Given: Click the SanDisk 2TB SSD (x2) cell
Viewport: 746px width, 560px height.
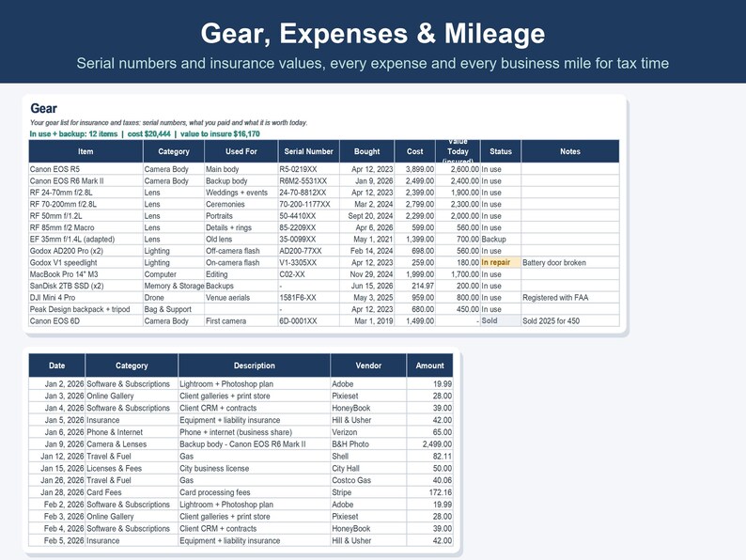Looking at the screenshot, I should coord(85,286).
